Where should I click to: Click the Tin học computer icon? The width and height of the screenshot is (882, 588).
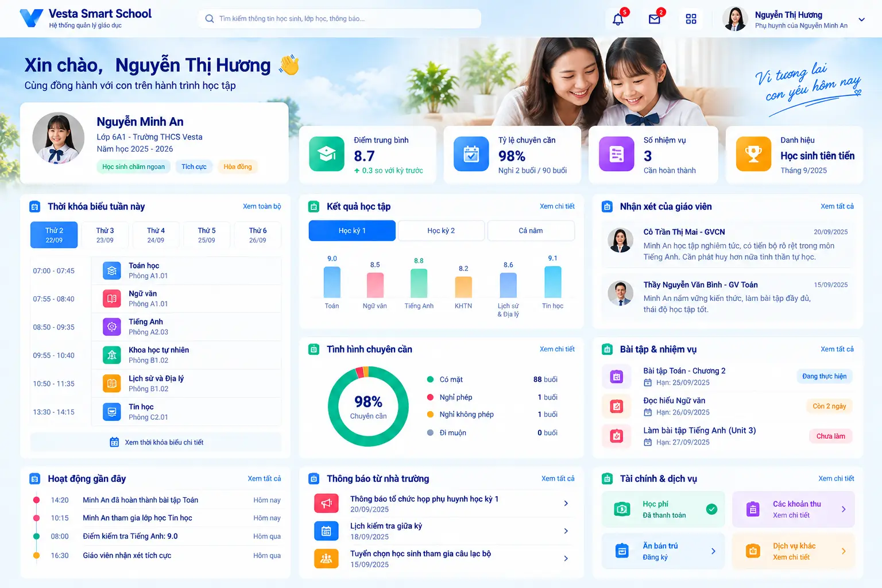click(x=112, y=412)
